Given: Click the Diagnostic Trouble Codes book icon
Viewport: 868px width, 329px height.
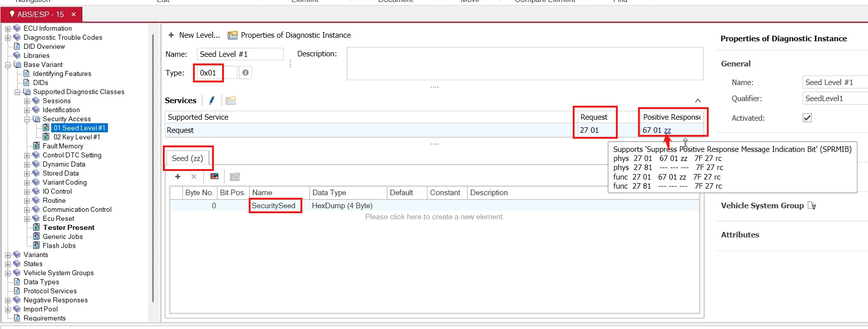Looking at the screenshot, I should point(17,37).
